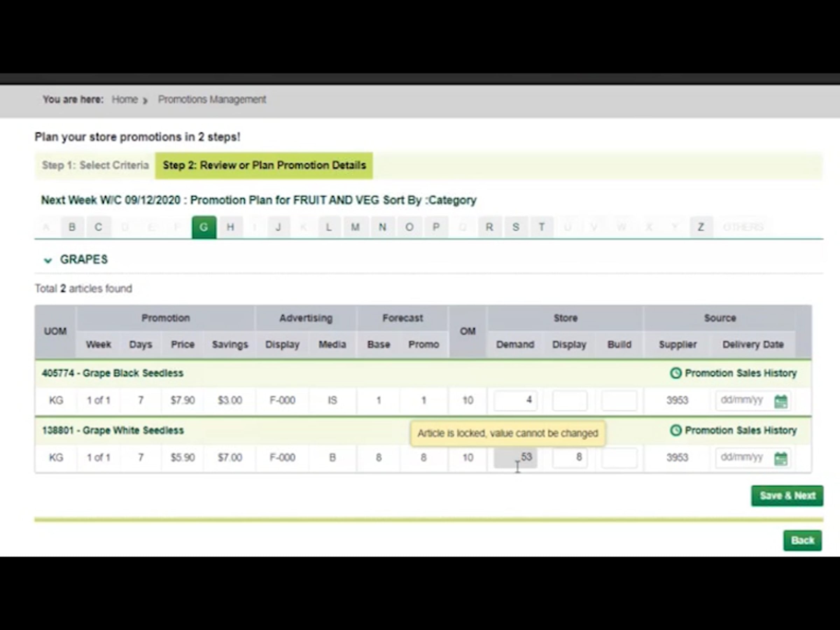Switch to letter B alphabet tab
The width and height of the screenshot is (840, 630).
(72, 227)
